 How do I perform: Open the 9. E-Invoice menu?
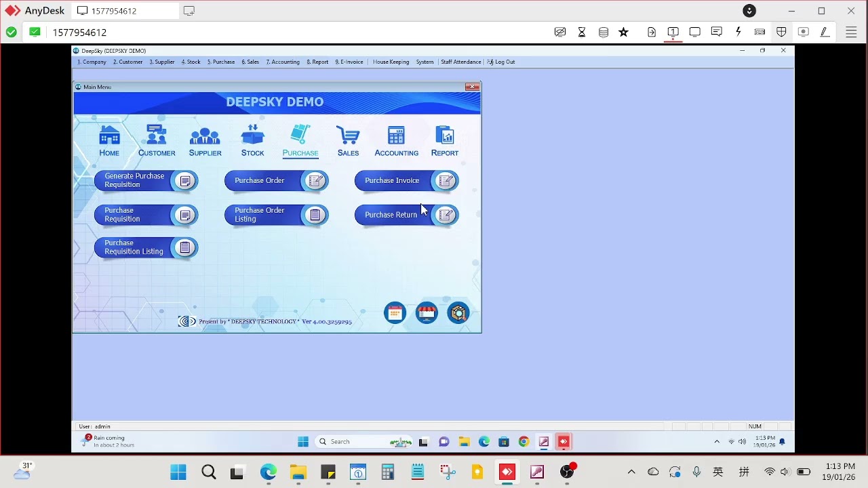349,62
